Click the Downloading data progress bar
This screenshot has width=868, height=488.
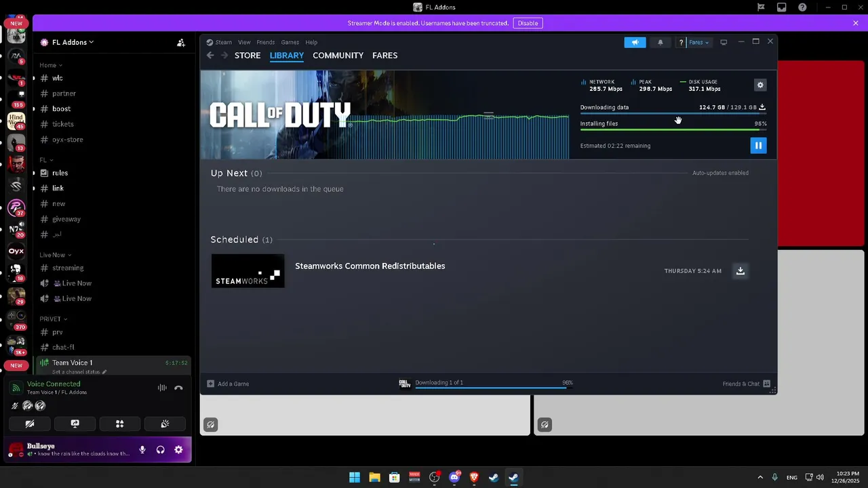pyautogui.click(x=673, y=114)
